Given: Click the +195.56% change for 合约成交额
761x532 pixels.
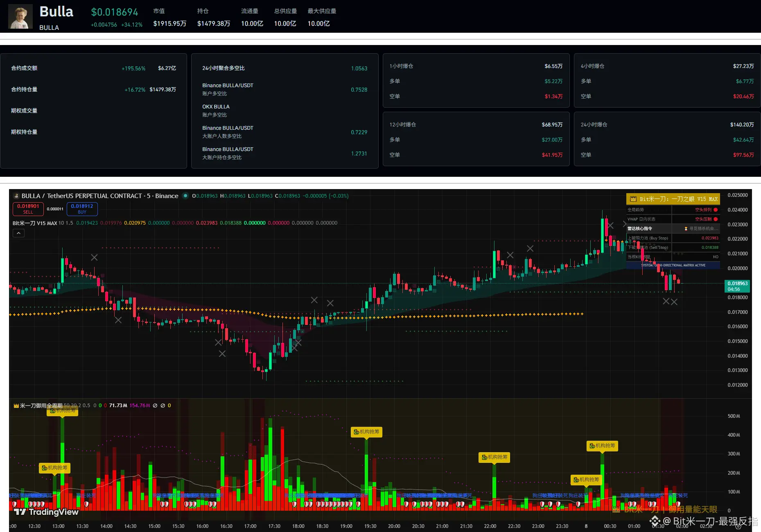Looking at the screenshot, I should [133, 68].
